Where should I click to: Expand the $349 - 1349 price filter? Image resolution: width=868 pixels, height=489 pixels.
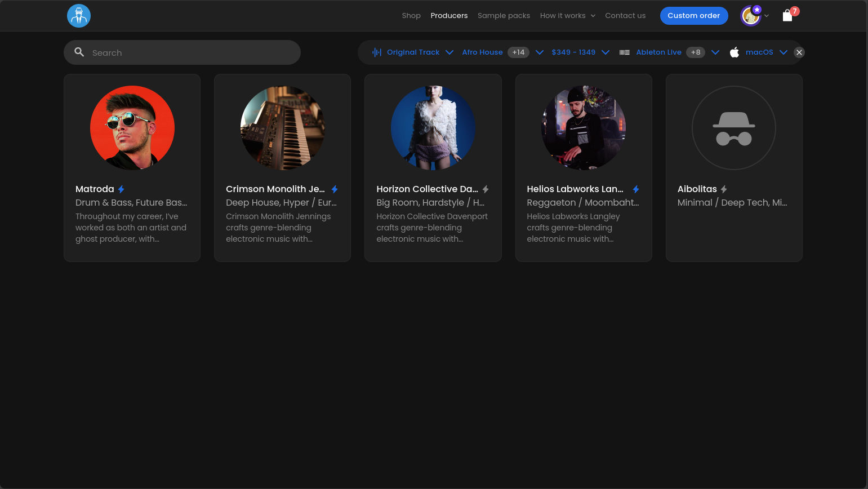606,52
